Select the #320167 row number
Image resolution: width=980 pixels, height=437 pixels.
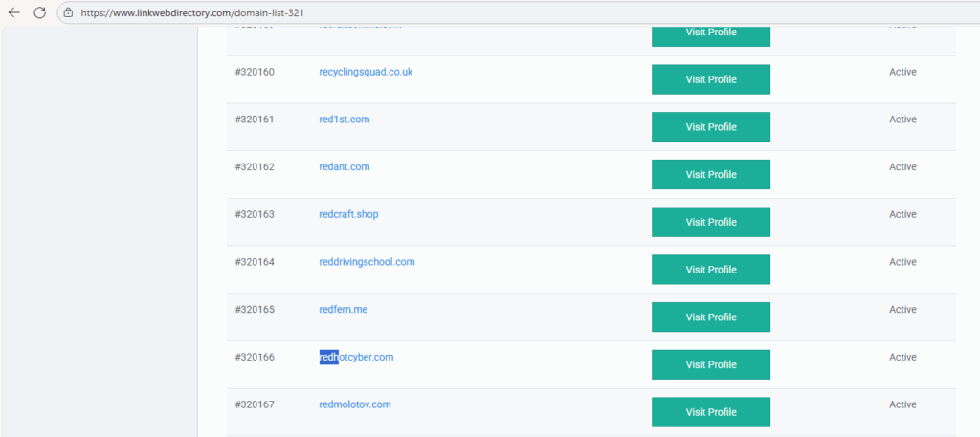click(255, 404)
